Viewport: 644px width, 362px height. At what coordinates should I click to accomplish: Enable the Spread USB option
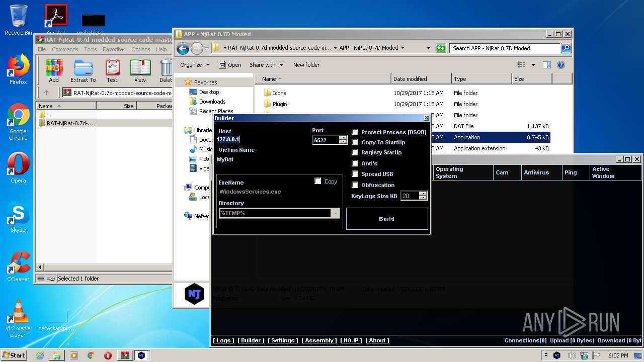pyautogui.click(x=355, y=174)
